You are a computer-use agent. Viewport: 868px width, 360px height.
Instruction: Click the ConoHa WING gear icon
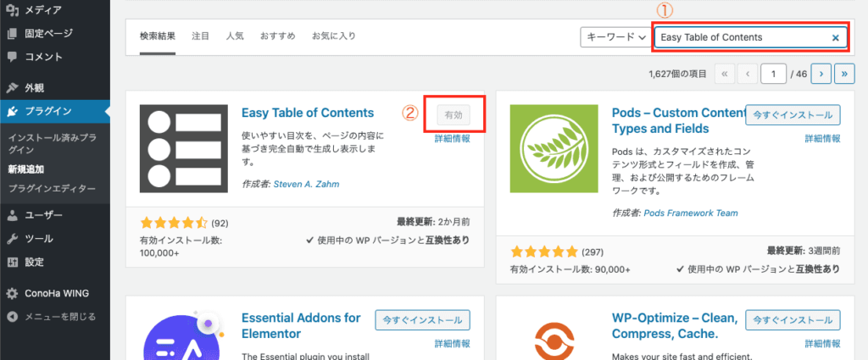coord(12,293)
